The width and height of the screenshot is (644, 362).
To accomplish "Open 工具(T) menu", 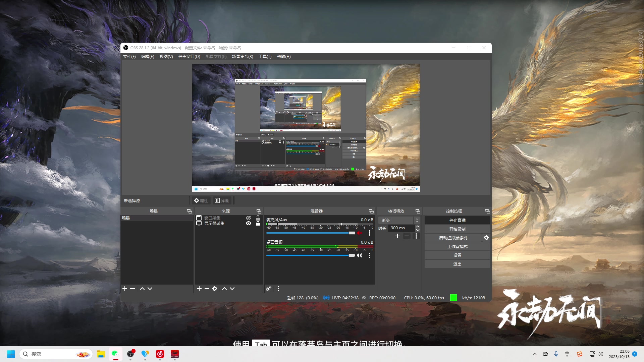I will pos(265,57).
